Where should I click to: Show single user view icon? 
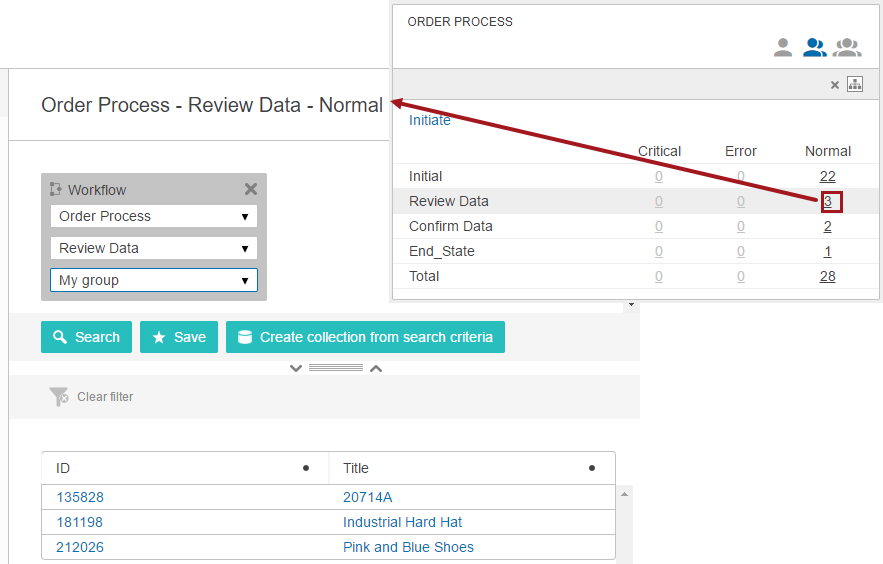(x=783, y=47)
